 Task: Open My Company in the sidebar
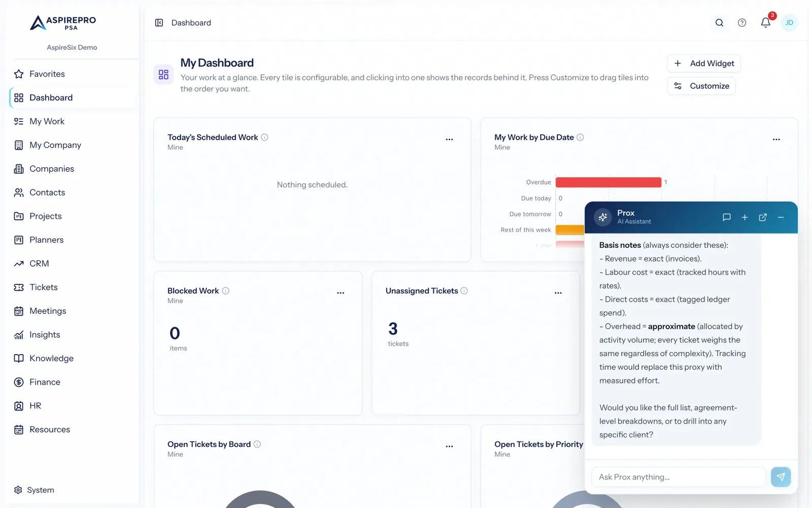pyautogui.click(x=73, y=145)
